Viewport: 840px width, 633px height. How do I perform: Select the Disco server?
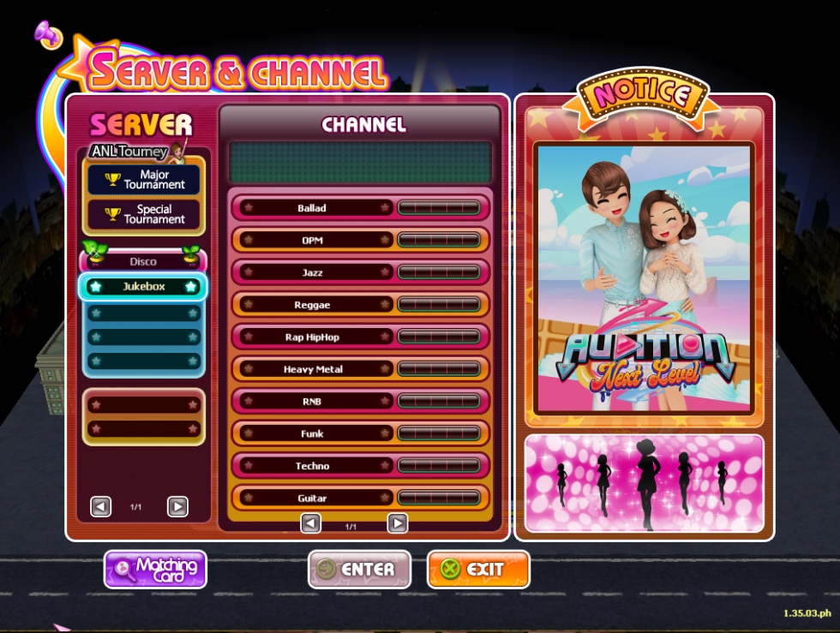point(143,260)
